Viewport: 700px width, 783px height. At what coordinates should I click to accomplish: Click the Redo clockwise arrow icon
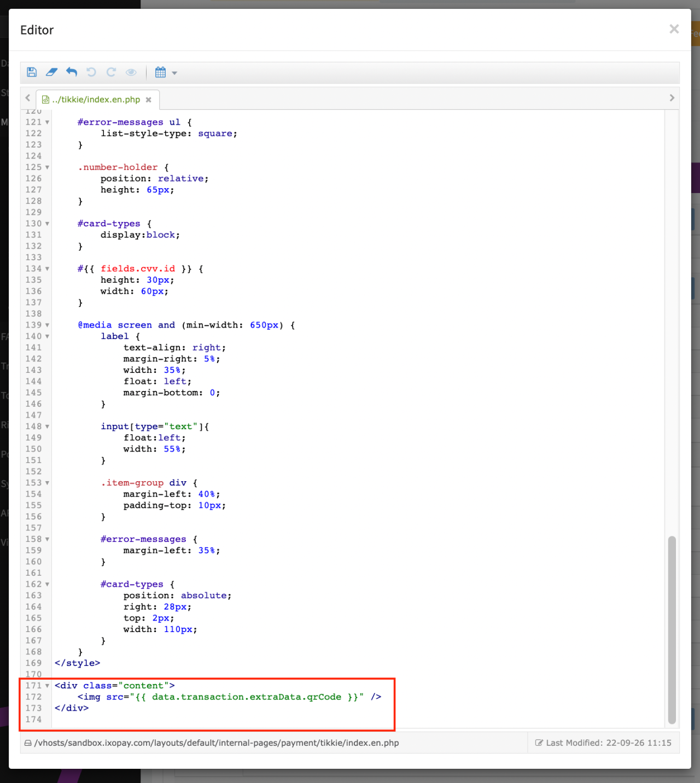(x=111, y=72)
